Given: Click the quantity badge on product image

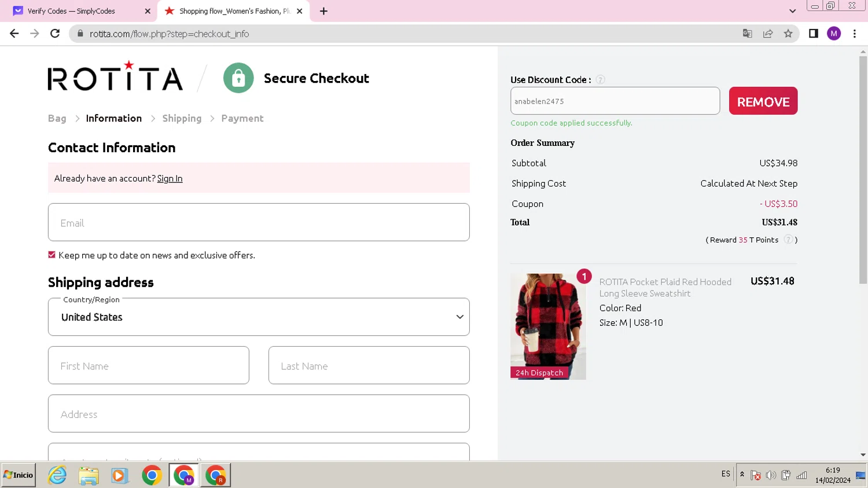Looking at the screenshot, I should click(584, 276).
